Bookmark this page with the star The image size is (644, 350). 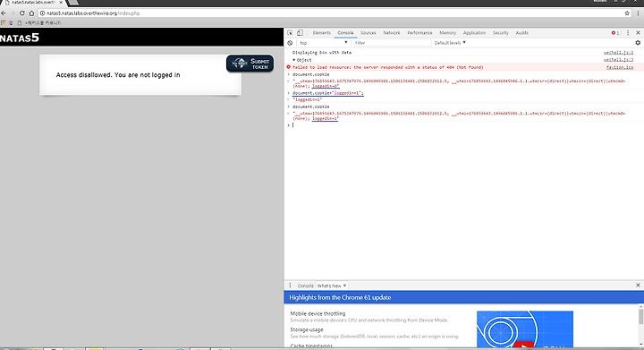627,13
